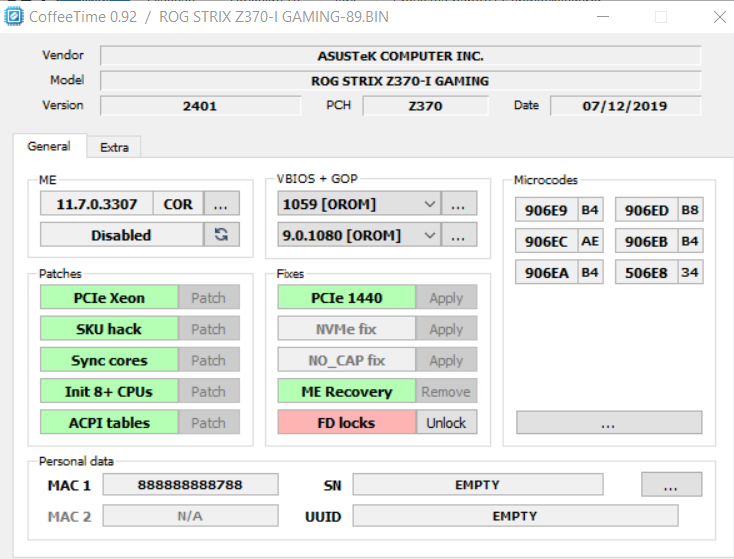Open the GOP 9.0.1080 browse ellipsis button

pyautogui.click(x=459, y=235)
